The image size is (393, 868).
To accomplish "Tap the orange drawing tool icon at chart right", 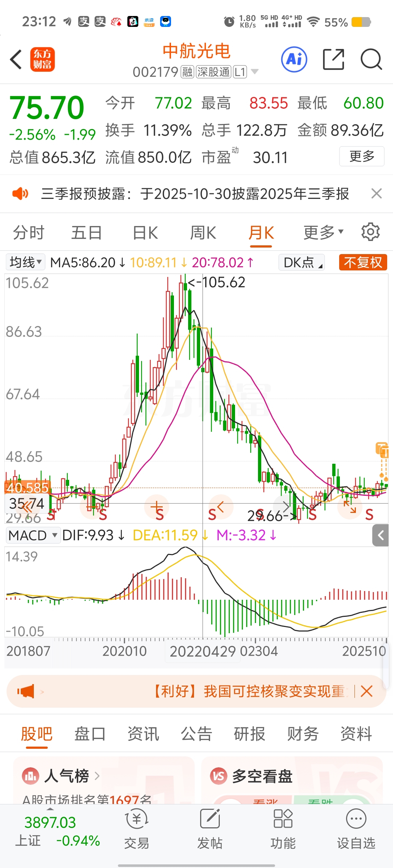I will point(382,450).
